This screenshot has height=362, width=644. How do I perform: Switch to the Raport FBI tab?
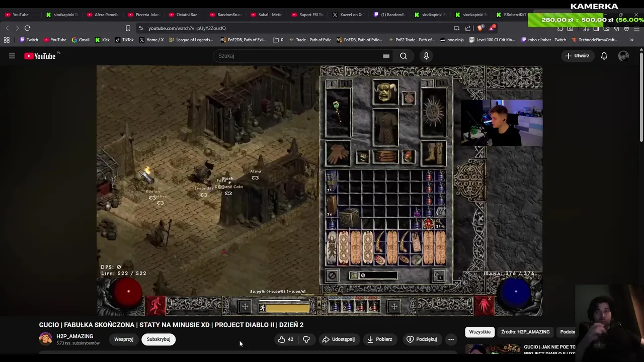point(307,15)
